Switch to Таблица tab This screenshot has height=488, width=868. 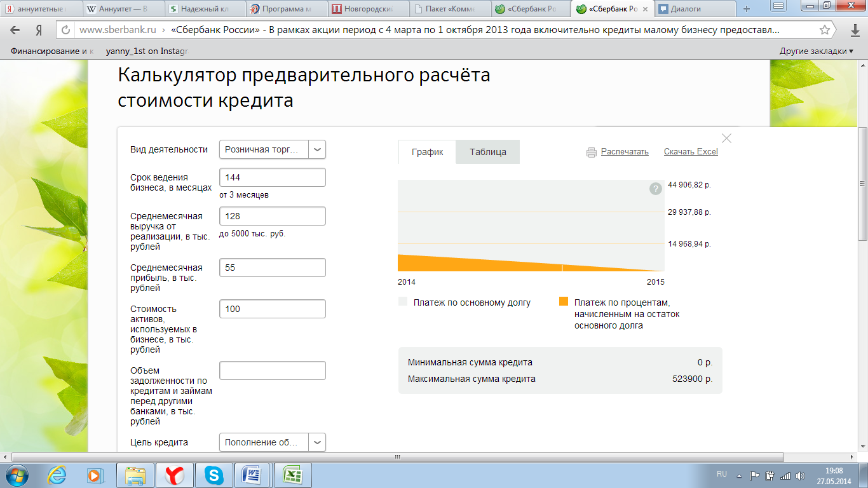click(x=488, y=152)
